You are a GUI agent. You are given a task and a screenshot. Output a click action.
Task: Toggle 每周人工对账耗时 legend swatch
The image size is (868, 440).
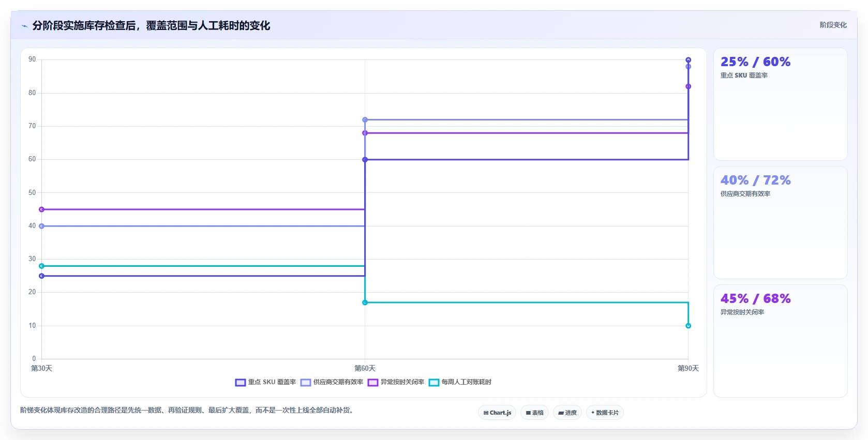point(433,383)
